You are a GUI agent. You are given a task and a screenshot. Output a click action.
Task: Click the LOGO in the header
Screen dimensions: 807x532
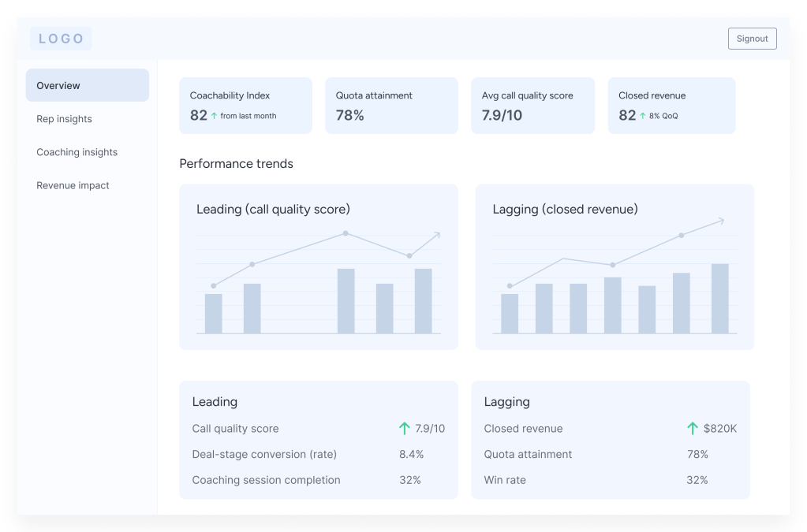61,39
